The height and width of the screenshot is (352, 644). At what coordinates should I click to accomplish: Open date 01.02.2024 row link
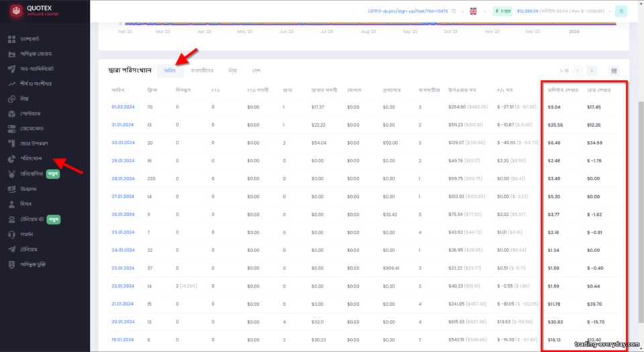point(123,107)
